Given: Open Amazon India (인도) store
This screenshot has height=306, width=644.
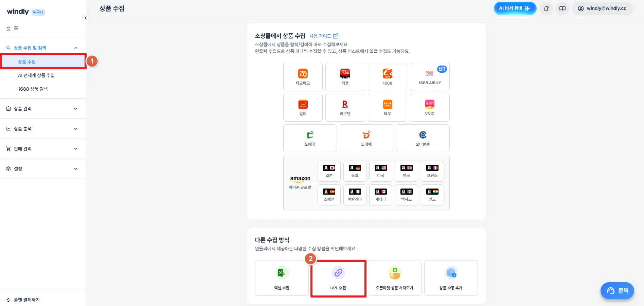Looking at the screenshot, I should pos(432,195).
